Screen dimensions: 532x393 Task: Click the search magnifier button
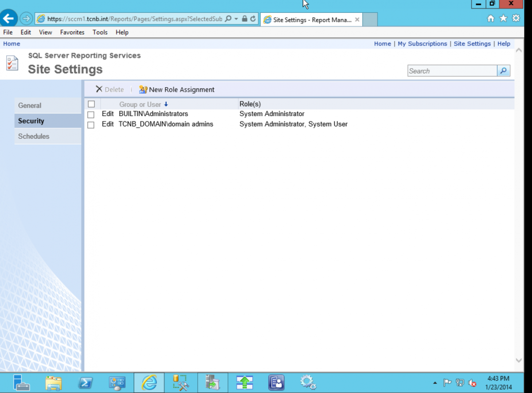tap(504, 71)
